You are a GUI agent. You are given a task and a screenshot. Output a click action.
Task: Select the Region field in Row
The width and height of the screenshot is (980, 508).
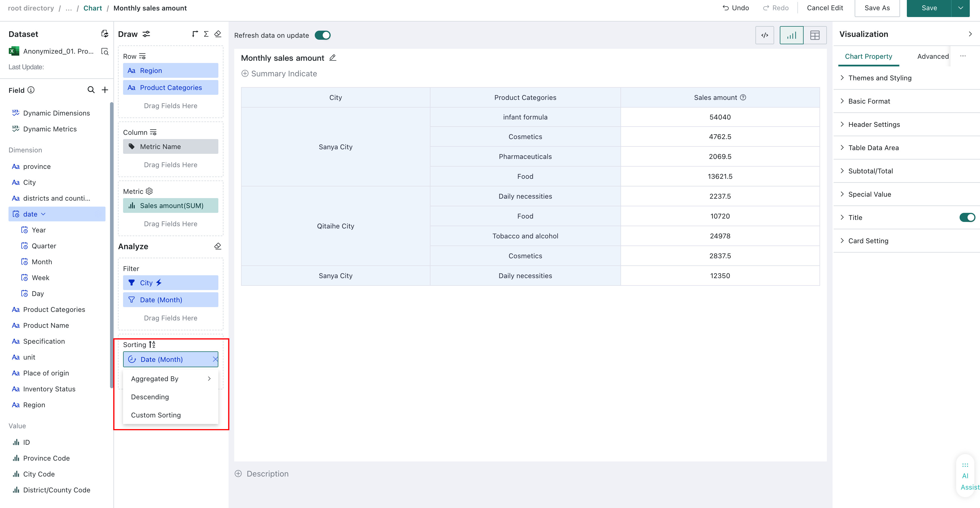pos(170,70)
